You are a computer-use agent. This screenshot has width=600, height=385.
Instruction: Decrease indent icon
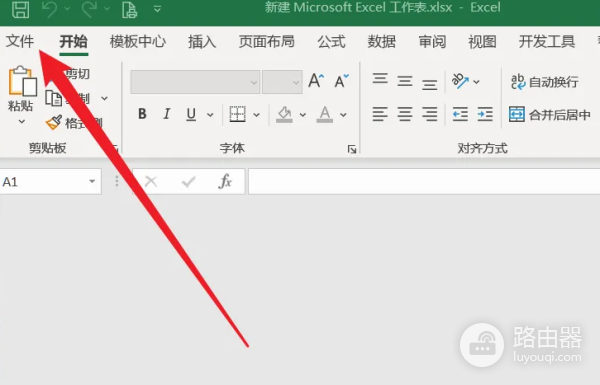click(460, 114)
